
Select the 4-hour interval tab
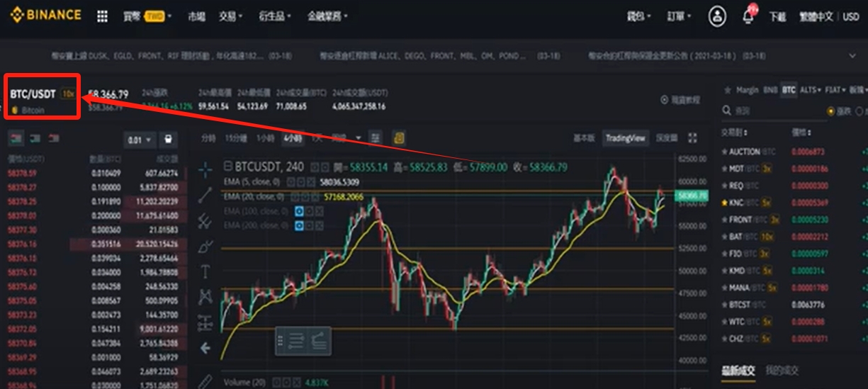point(292,137)
